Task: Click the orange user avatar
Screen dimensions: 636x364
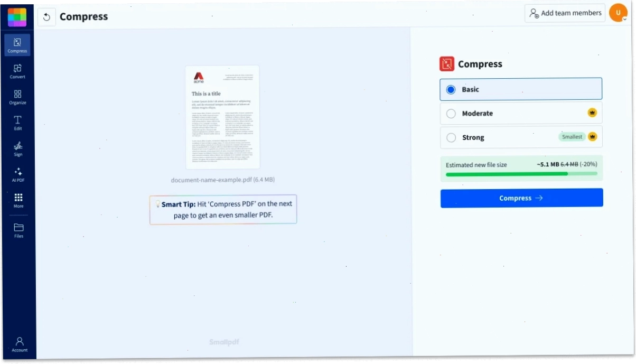Action: [x=618, y=13]
